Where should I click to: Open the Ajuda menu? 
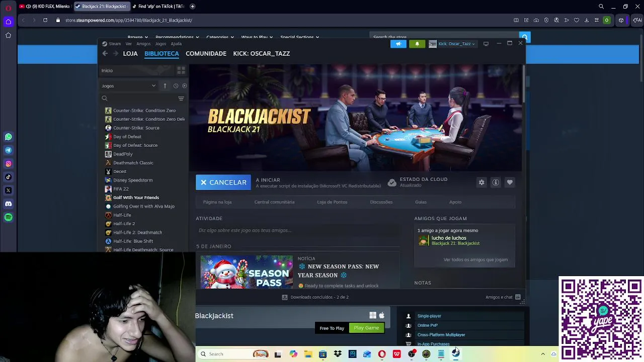pyautogui.click(x=176, y=44)
